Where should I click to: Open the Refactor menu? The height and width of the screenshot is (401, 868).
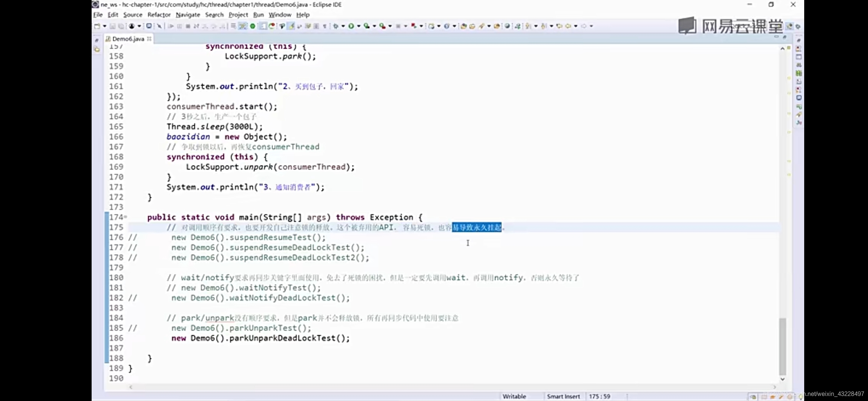pos(159,14)
